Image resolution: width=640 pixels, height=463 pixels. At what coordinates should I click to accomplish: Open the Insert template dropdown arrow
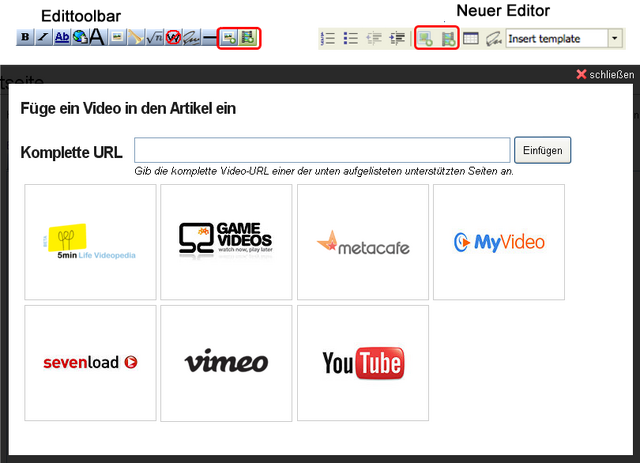615,39
